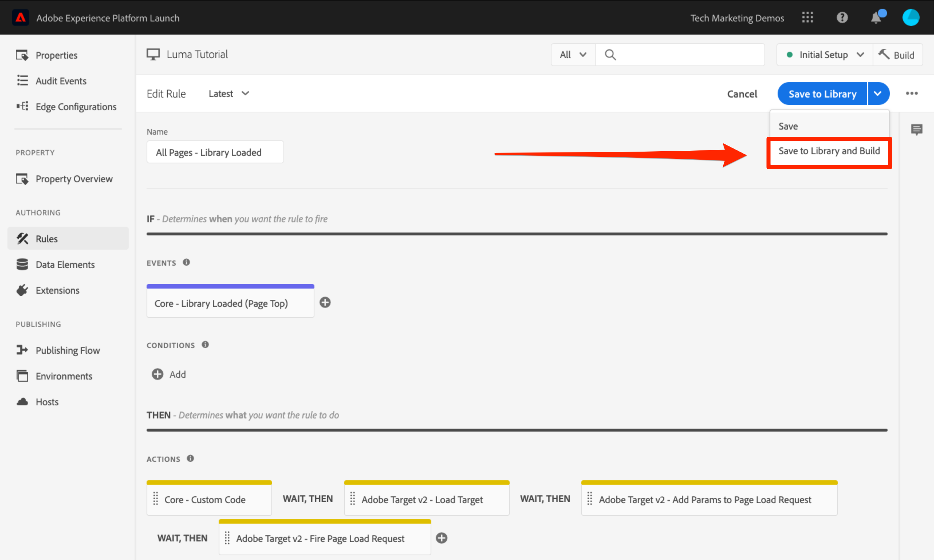The height and width of the screenshot is (560, 934).
Task: Open Data Elements in sidebar
Action: point(65,265)
